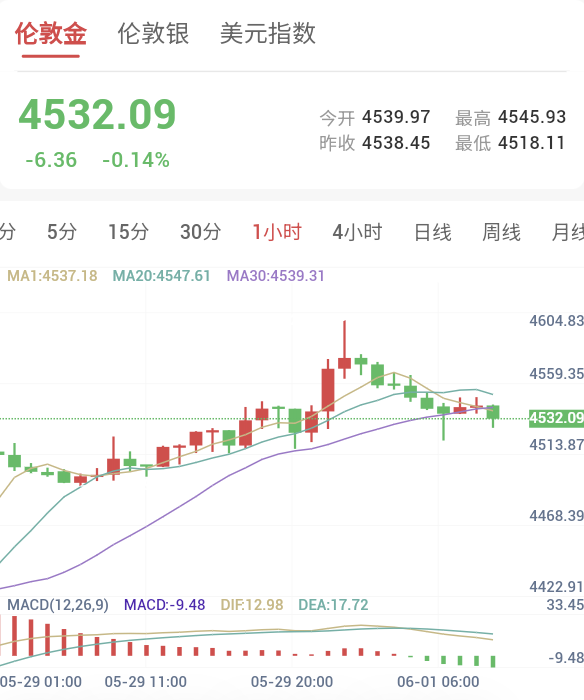Click the 昨收 4538.45 previous close value
The image size is (584, 700).
[375, 143]
